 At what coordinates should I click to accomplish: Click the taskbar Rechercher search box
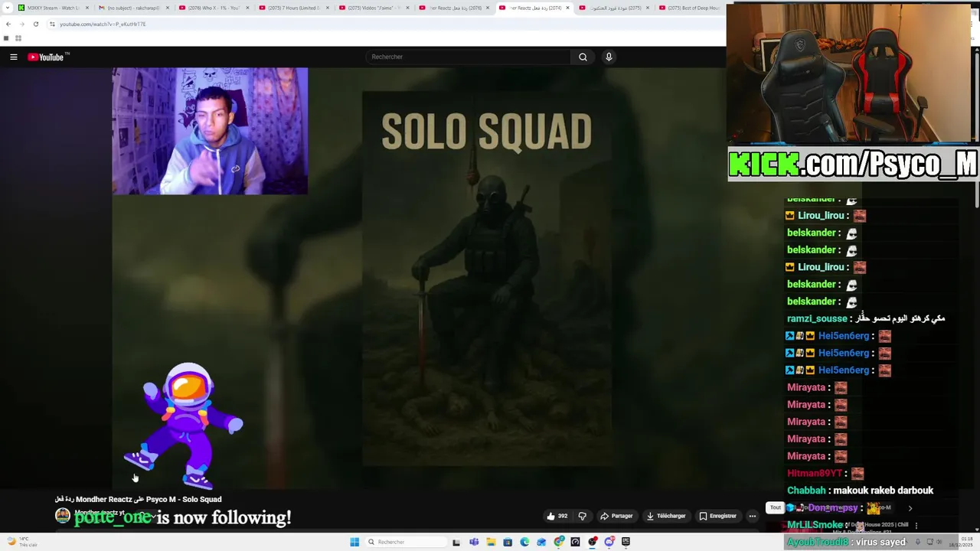click(x=405, y=542)
